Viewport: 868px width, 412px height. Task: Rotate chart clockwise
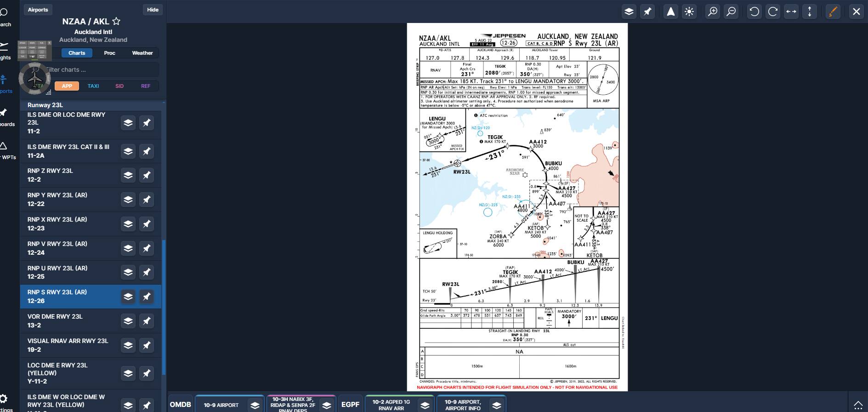[773, 11]
